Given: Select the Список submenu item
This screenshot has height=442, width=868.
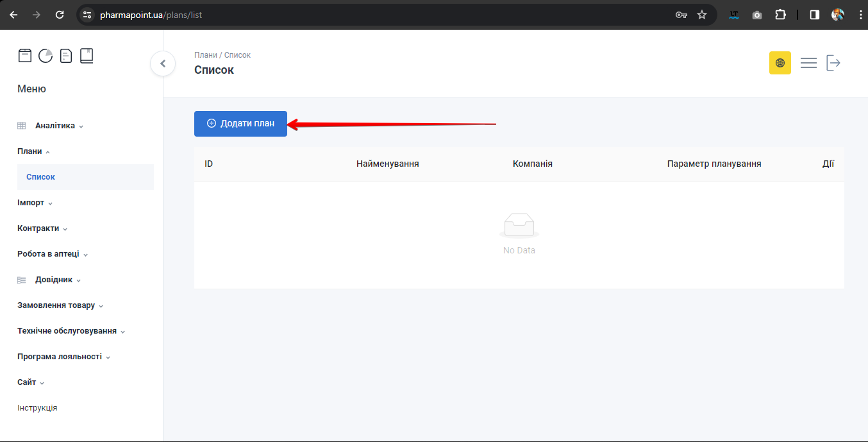Looking at the screenshot, I should [41, 177].
